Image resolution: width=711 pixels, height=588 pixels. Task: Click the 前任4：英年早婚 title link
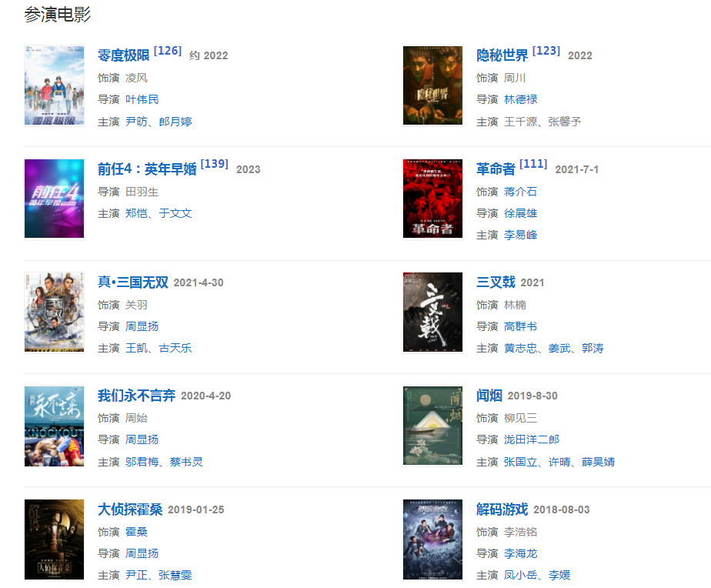pos(147,169)
